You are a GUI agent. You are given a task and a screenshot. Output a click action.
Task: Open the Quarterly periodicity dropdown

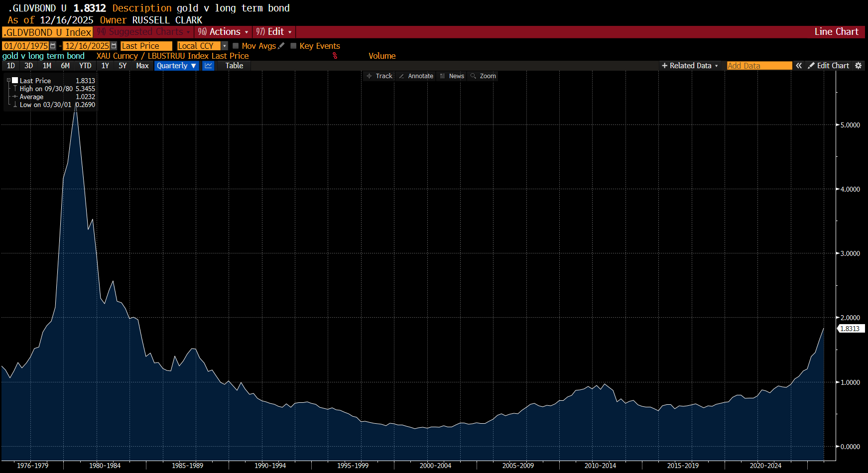tap(176, 66)
